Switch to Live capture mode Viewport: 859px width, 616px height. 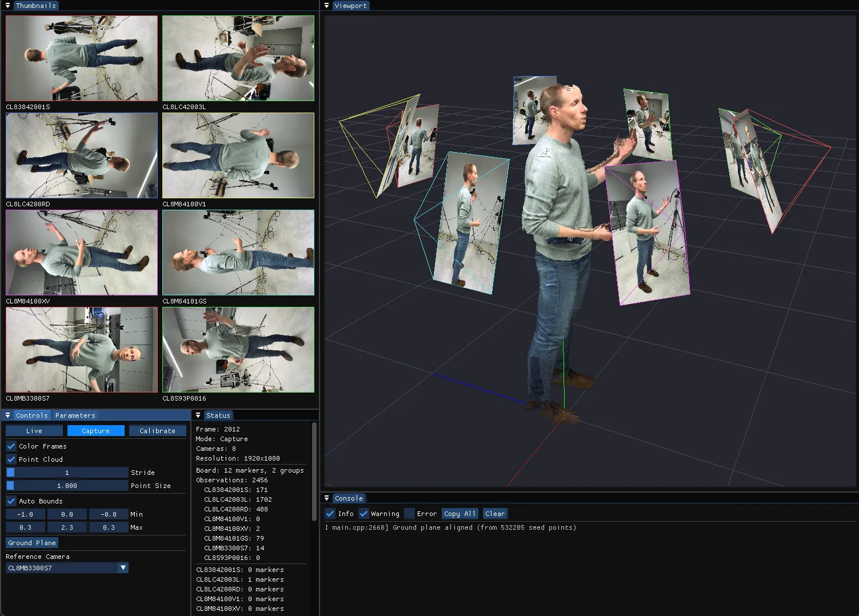click(34, 430)
